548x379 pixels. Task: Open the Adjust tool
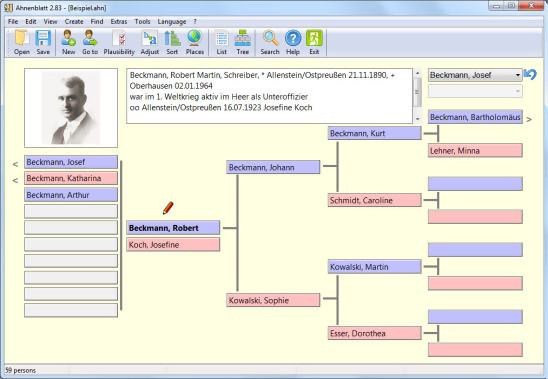click(150, 42)
